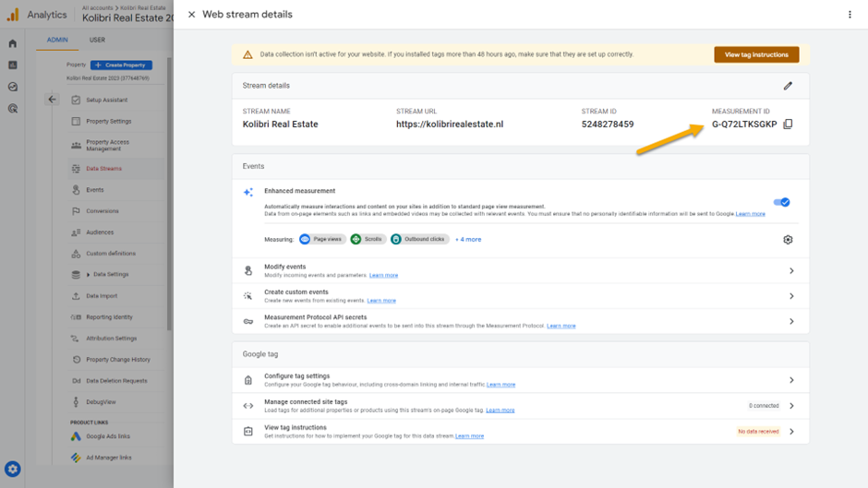
Task: Show the + 4 more measured events
Action: (x=468, y=240)
